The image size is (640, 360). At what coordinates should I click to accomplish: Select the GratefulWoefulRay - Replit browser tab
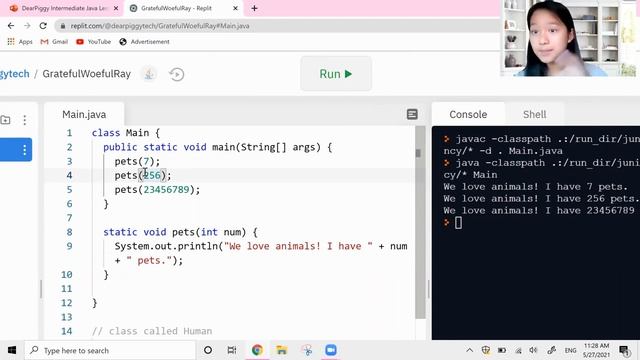[176, 8]
